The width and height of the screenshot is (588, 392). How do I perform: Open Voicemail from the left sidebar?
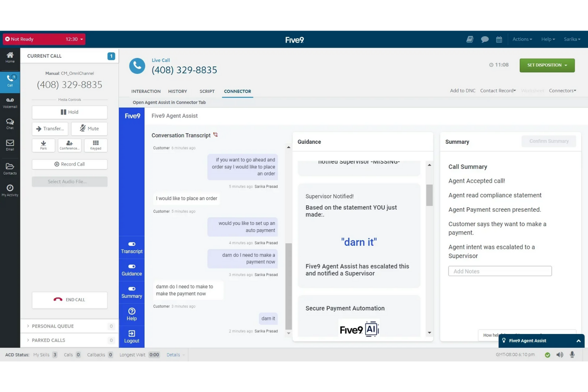(x=10, y=102)
